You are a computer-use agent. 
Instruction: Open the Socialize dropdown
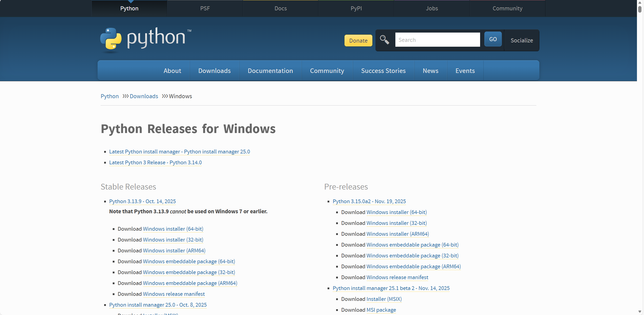[x=521, y=40]
